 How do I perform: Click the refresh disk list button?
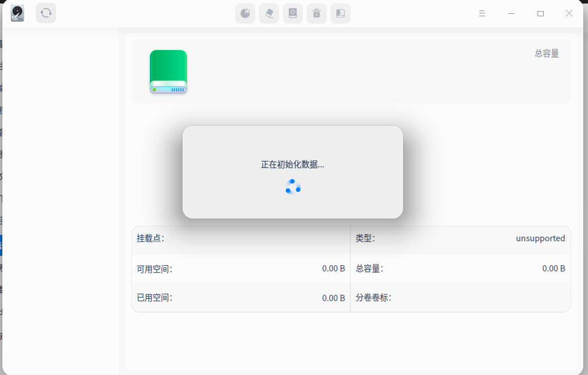46,13
